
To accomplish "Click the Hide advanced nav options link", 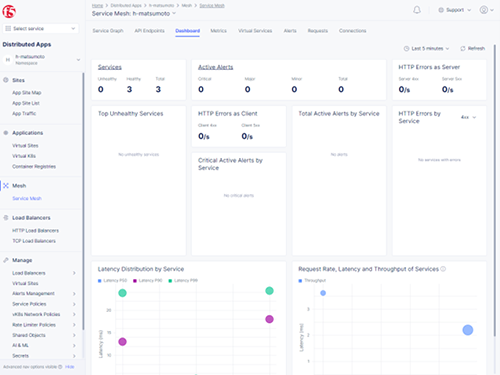I will (x=70, y=367).
